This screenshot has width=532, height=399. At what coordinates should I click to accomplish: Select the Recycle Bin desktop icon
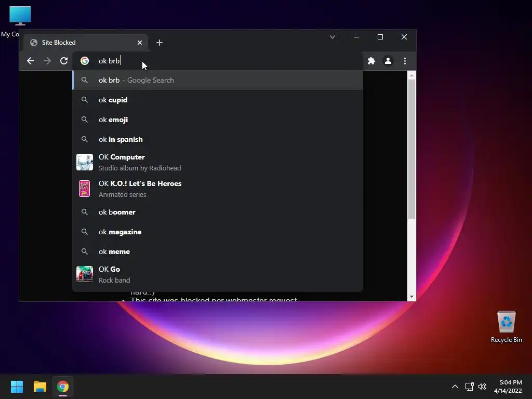click(506, 327)
